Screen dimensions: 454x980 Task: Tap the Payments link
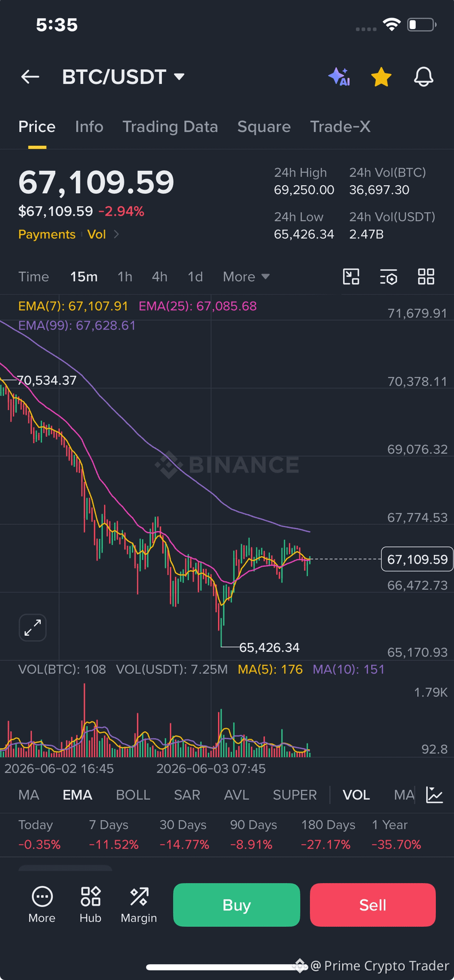(47, 234)
